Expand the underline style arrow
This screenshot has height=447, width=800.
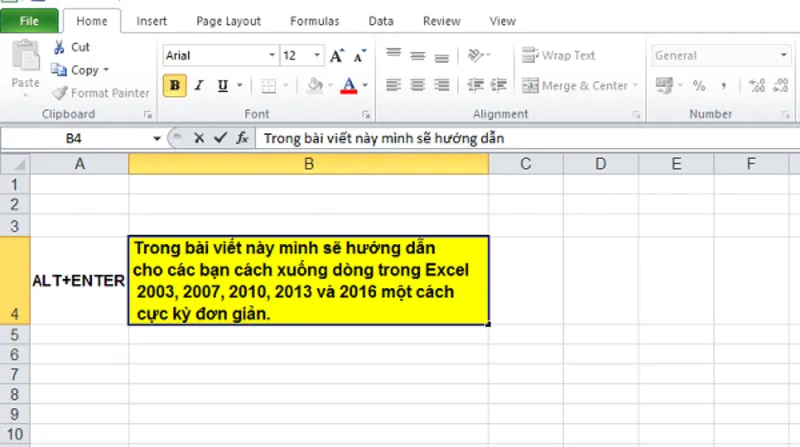click(240, 85)
